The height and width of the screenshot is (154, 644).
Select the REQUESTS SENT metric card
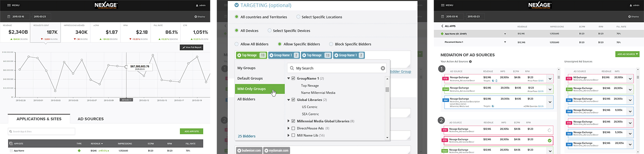tap(45, 32)
